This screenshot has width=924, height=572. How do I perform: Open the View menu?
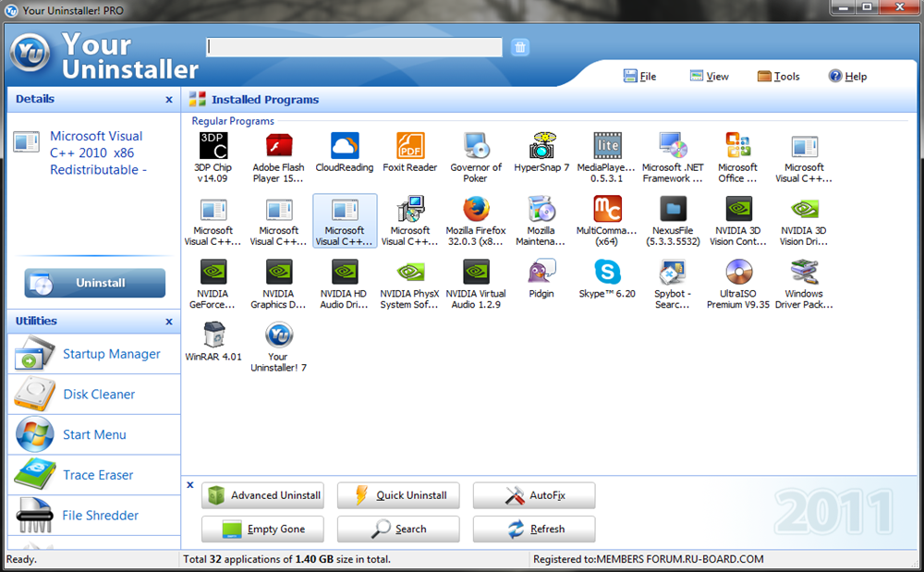710,76
